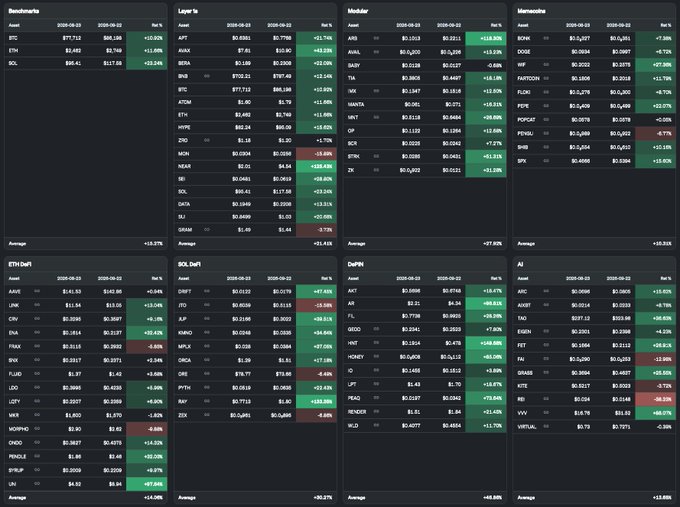Image resolution: width=680 pixels, height=507 pixels.
Task: Select the TAO asset name
Action: pyautogui.click(x=522, y=318)
